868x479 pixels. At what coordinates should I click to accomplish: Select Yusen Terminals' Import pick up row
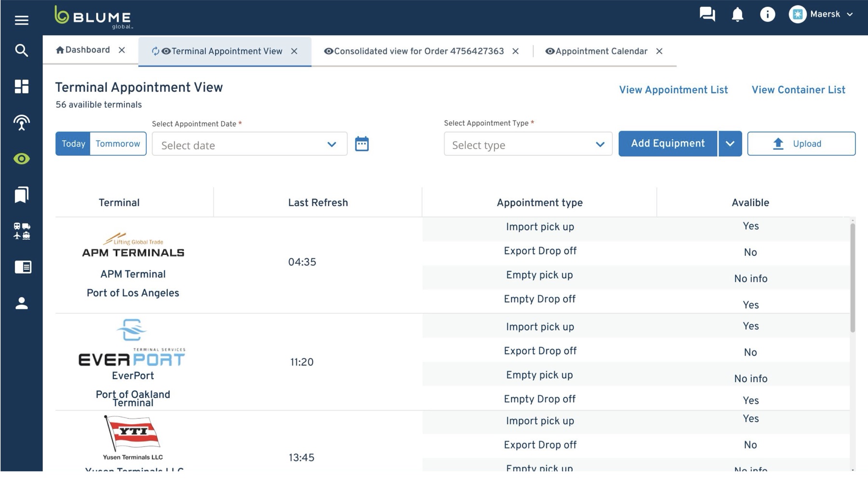pyautogui.click(x=636, y=422)
